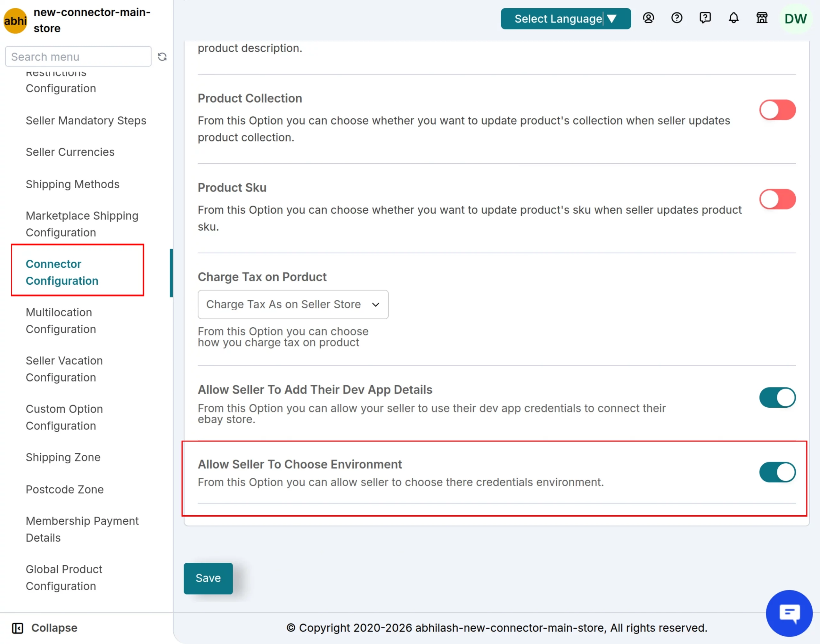Open Multilocation Configuration

[61, 321]
